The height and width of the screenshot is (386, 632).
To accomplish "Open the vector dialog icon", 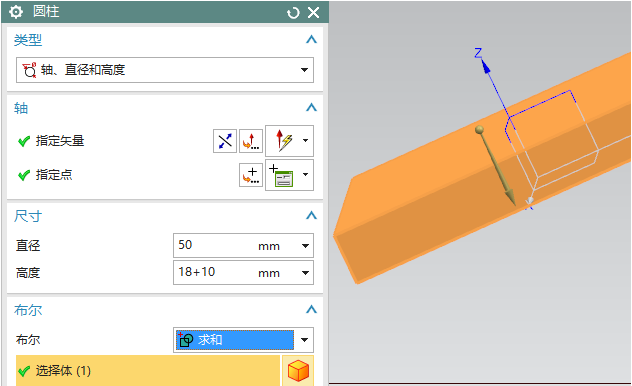I will pos(251,141).
